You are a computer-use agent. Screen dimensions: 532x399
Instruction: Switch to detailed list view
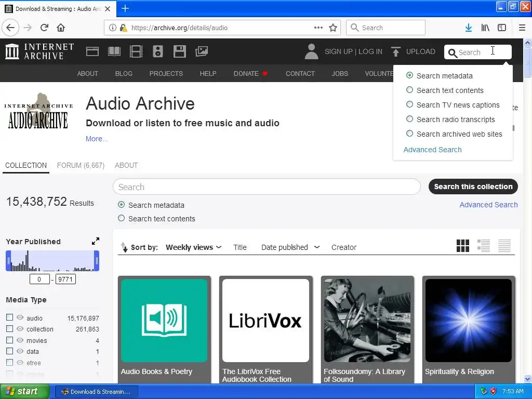tap(484, 246)
